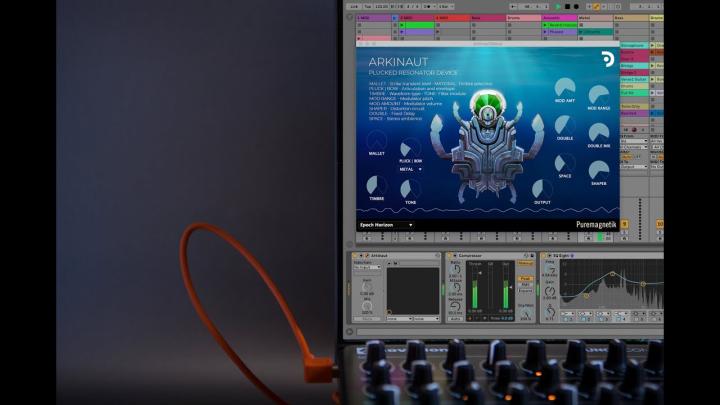Click the OUTPUT knob
Screen dimensions: 720x405
pyautogui.click(x=542, y=189)
